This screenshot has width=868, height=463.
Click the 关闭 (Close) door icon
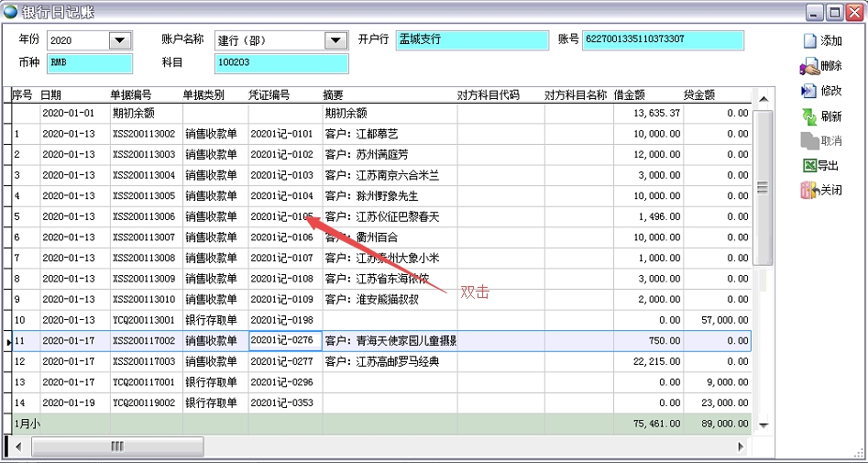click(809, 191)
